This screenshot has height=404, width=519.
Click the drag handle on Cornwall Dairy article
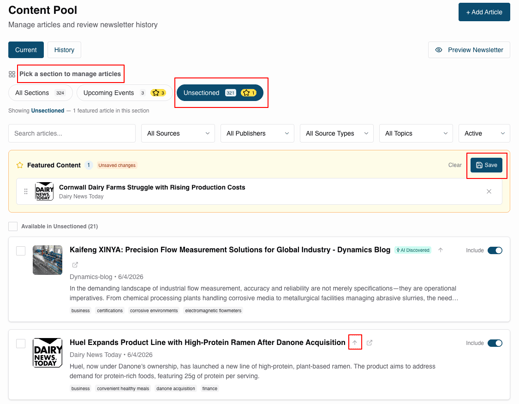pyautogui.click(x=26, y=191)
